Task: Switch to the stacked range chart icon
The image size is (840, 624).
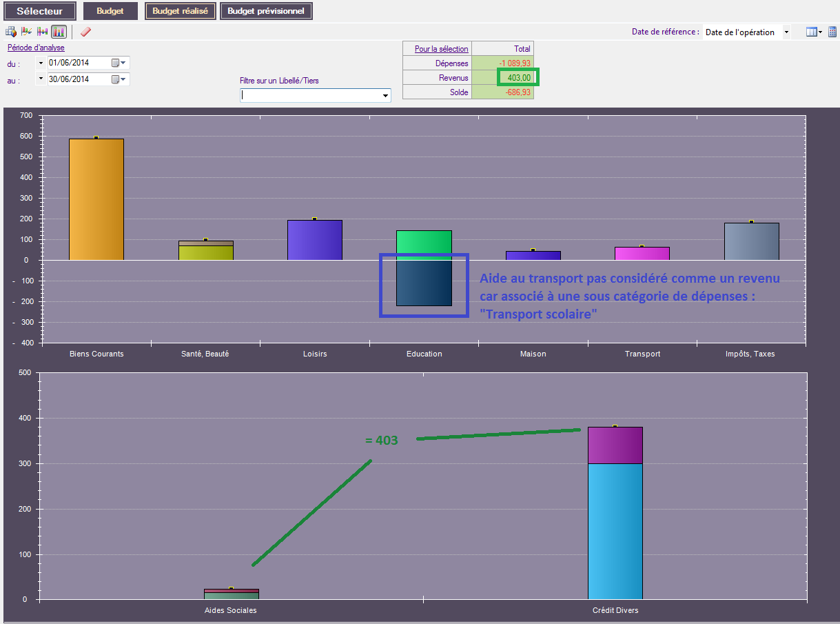Action: tap(43, 32)
